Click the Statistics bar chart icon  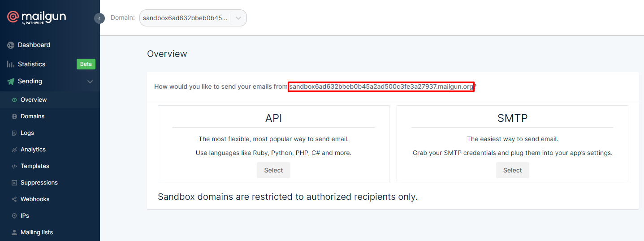(11, 64)
